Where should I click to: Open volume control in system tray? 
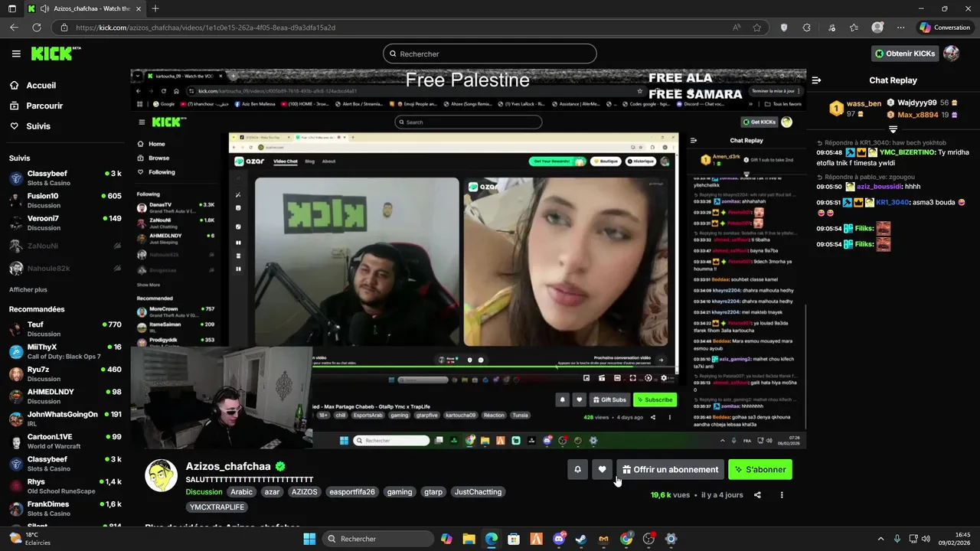coord(926,539)
